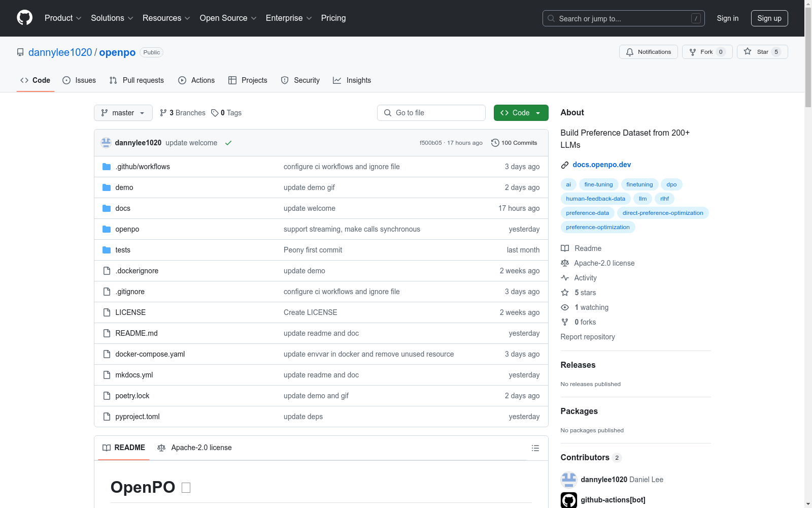
Task: Open the openpo folder
Action: (127, 229)
